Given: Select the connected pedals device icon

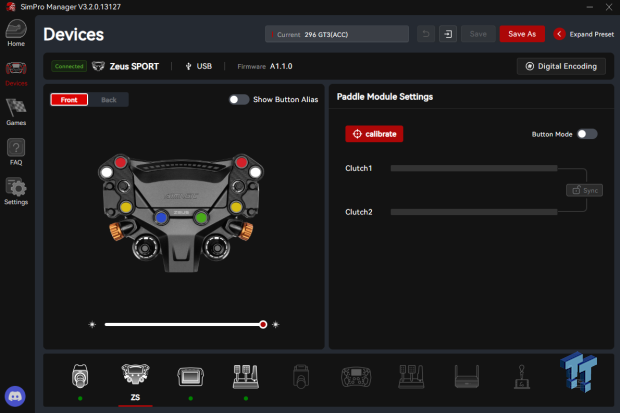Looking at the screenshot, I should tap(246, 376).
